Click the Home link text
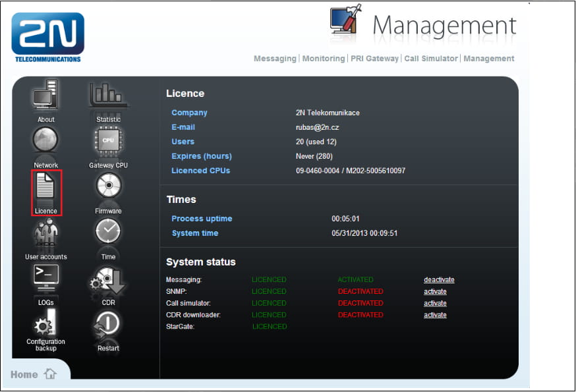 [24, 375]
